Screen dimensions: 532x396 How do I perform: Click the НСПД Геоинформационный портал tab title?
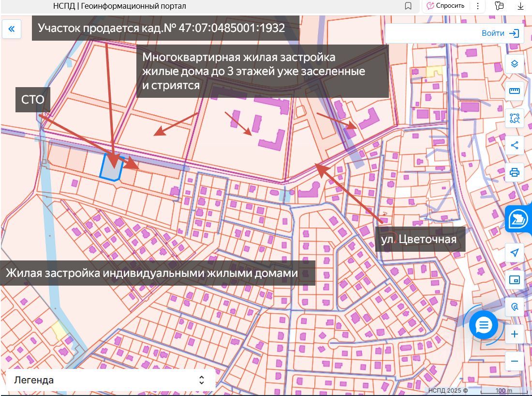119,6
